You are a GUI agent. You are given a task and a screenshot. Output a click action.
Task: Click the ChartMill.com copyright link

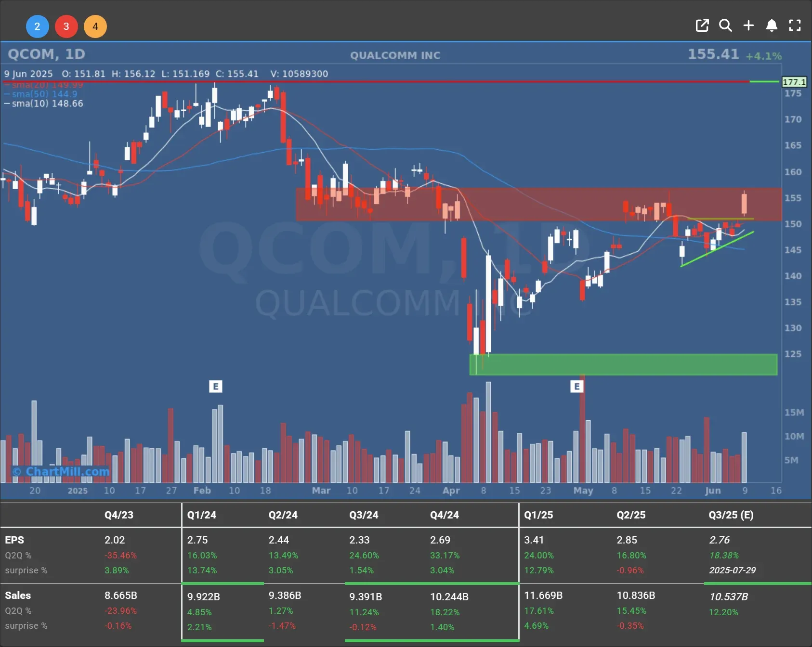pyautogui.click(x=61, y=471)
